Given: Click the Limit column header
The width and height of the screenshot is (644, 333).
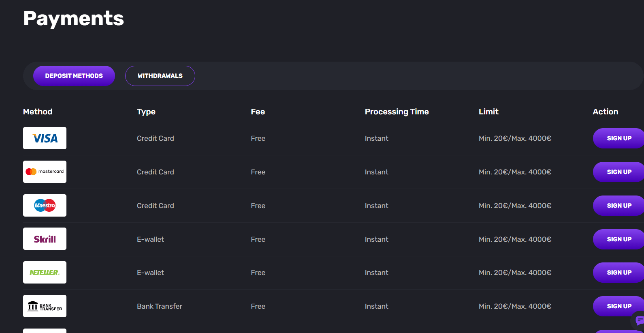Looking at the screenshot, I should click(488, 112).
